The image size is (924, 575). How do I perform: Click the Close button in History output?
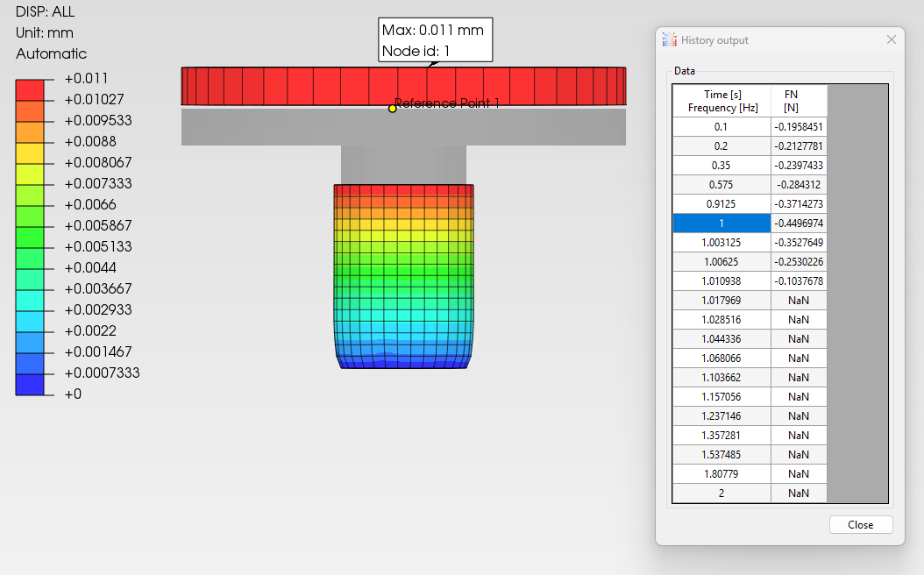(860, 525)
